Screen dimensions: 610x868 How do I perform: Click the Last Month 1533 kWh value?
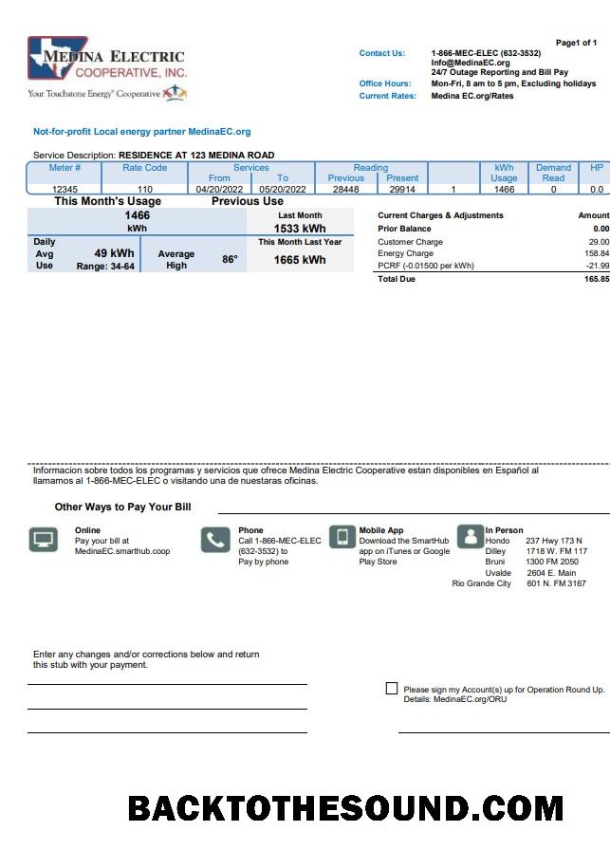point(300,228)
